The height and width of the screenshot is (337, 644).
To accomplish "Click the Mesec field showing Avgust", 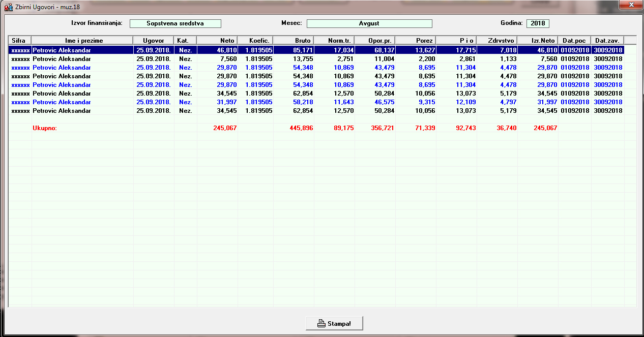I will (369, 23).
